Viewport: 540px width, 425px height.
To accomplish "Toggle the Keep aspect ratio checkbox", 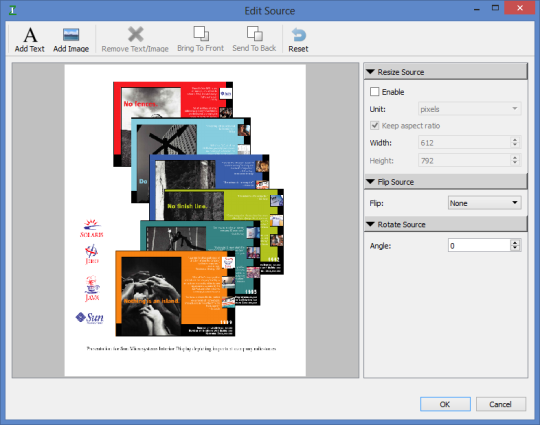I will point(374,125).
